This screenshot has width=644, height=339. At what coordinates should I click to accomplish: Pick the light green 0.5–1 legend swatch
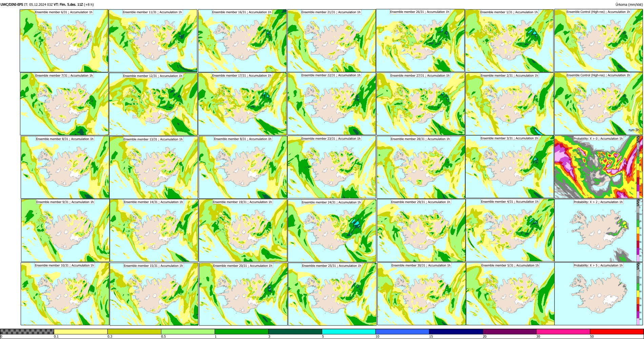click(188, 332)
